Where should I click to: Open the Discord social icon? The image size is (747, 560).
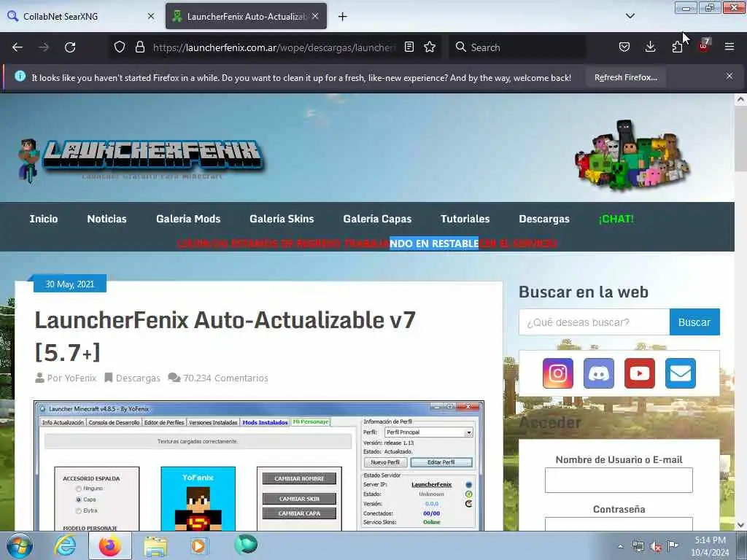click(x=599, y=373)
